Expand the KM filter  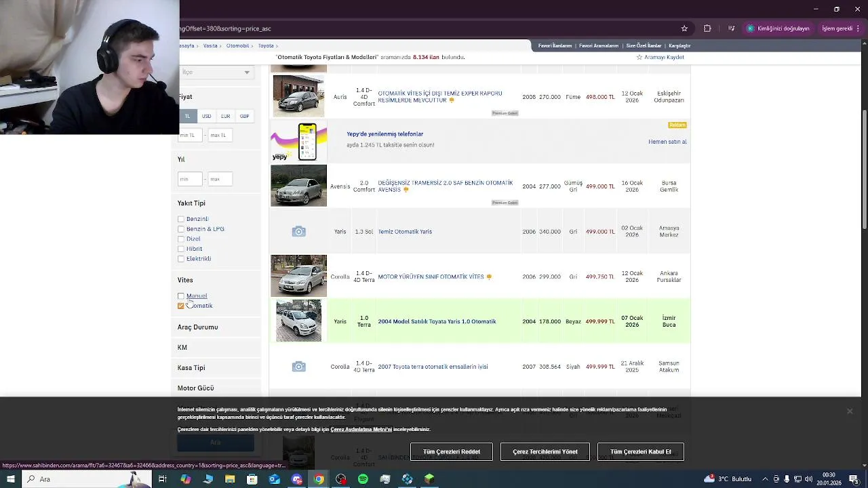click(182, 348)
